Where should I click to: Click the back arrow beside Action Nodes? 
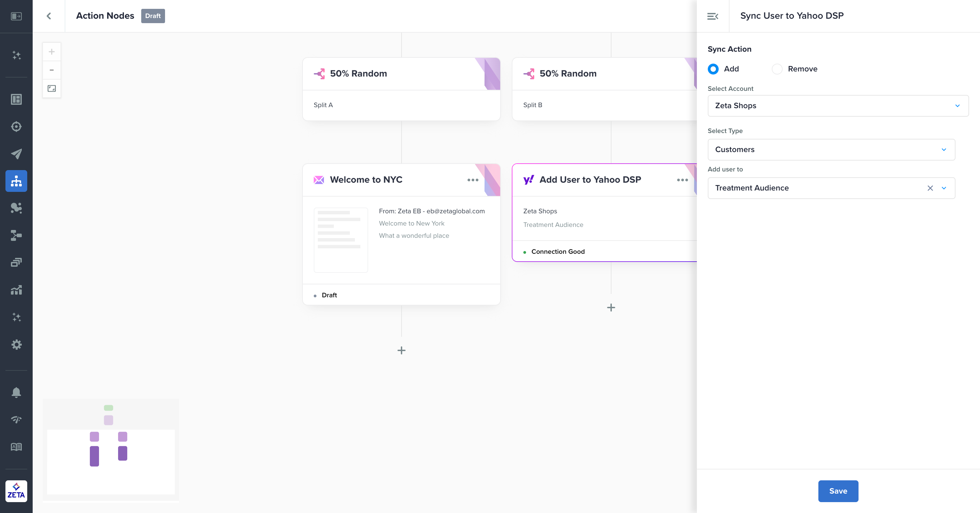(x=49, y=16)
